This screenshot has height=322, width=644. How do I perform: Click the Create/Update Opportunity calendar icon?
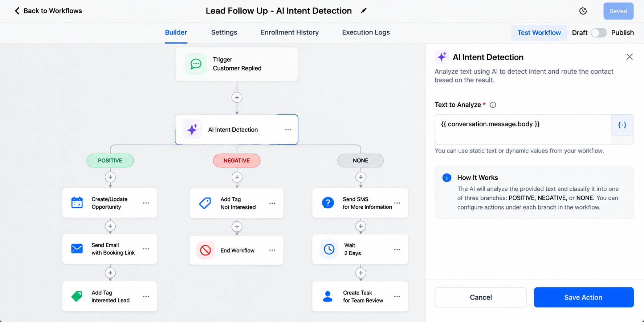point(77,203)
